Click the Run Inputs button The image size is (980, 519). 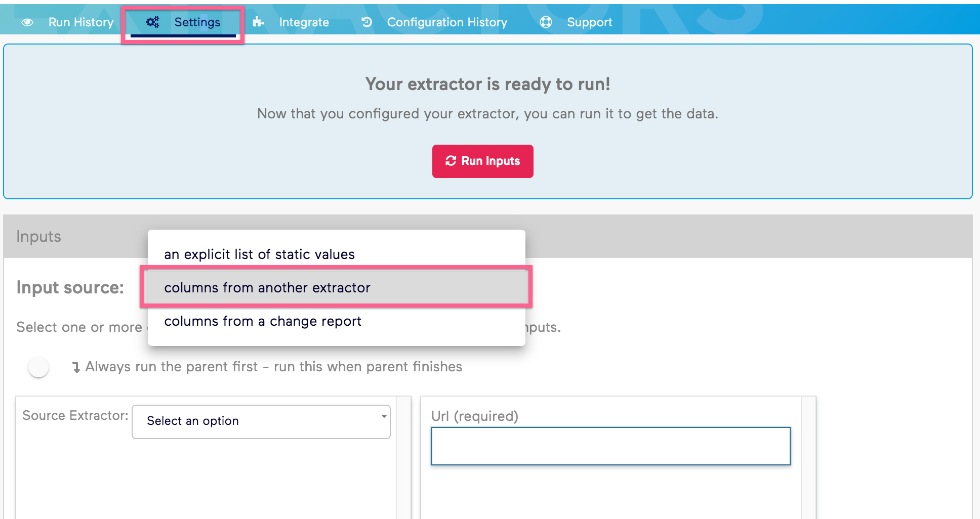tap(482, 161)
